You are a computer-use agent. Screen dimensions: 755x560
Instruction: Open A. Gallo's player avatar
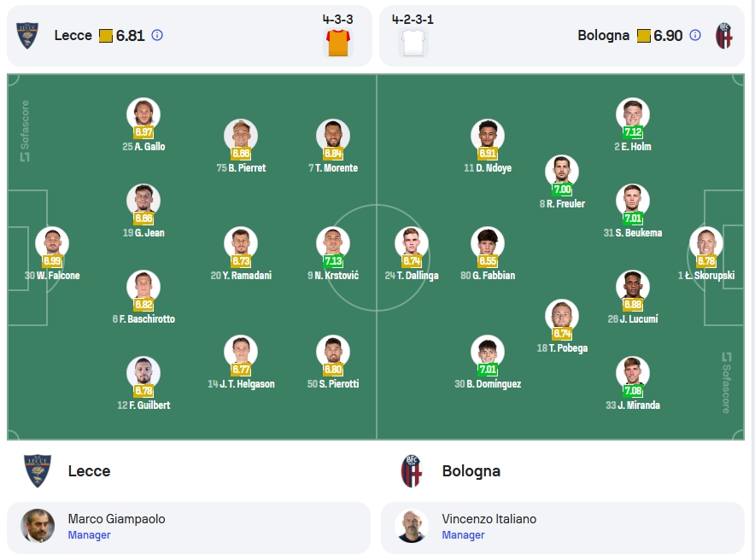click(143, 114)
